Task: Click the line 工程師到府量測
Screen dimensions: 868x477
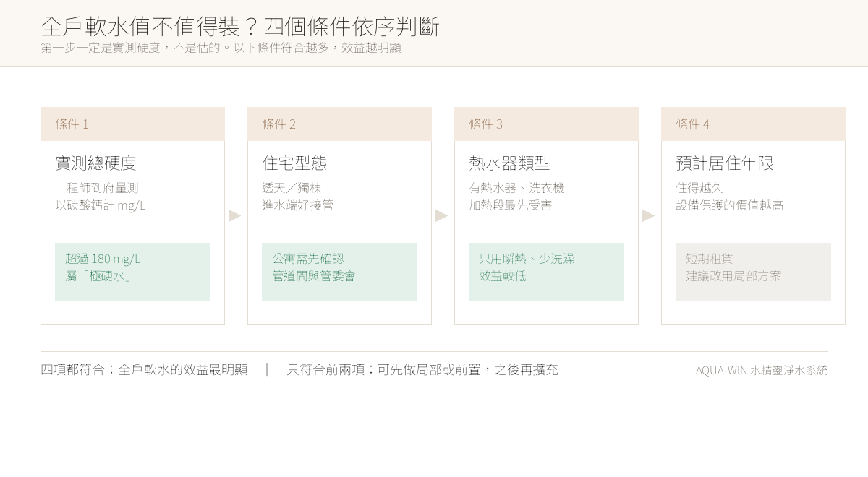Action: [x=97, y=188]
